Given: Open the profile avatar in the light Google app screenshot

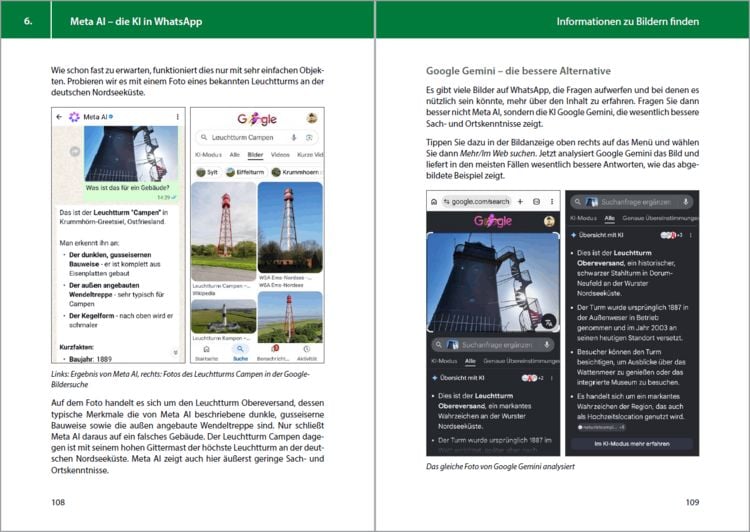Looking at the screenshot, I should pyautogui.click(x=312, y=118).
